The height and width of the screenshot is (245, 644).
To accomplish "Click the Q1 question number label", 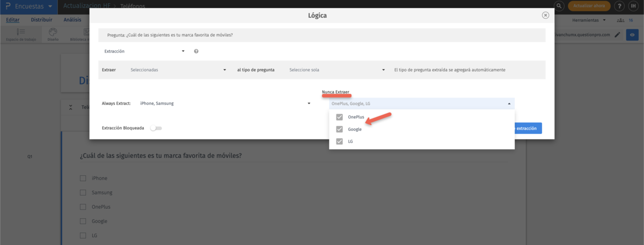I will pyautogui.click(x=31, y=157).
